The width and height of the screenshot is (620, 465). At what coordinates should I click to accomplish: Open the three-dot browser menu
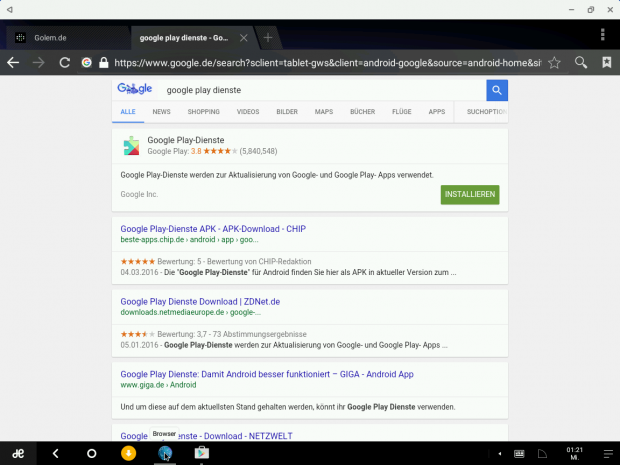click(x=603, y=34)
